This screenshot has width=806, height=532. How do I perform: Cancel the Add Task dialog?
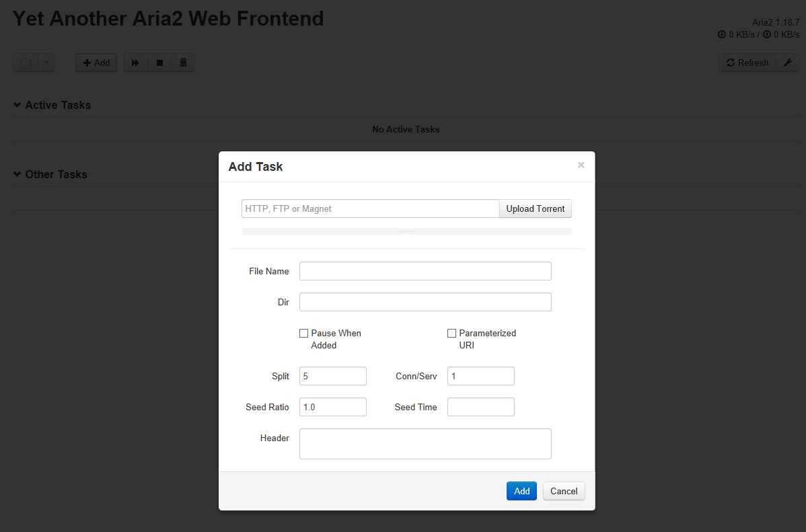point(563,491)
